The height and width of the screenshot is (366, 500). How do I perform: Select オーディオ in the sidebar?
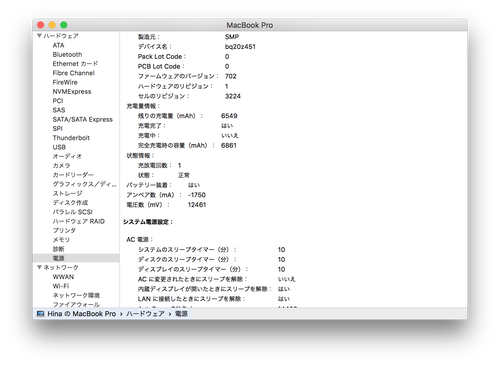[67, 156]
